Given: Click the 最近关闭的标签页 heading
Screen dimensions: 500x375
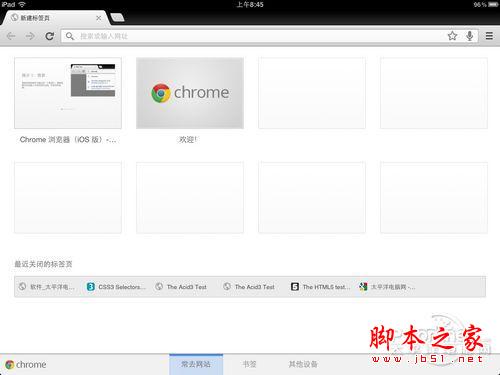Looking at the screenshot, I should point(43,264).
